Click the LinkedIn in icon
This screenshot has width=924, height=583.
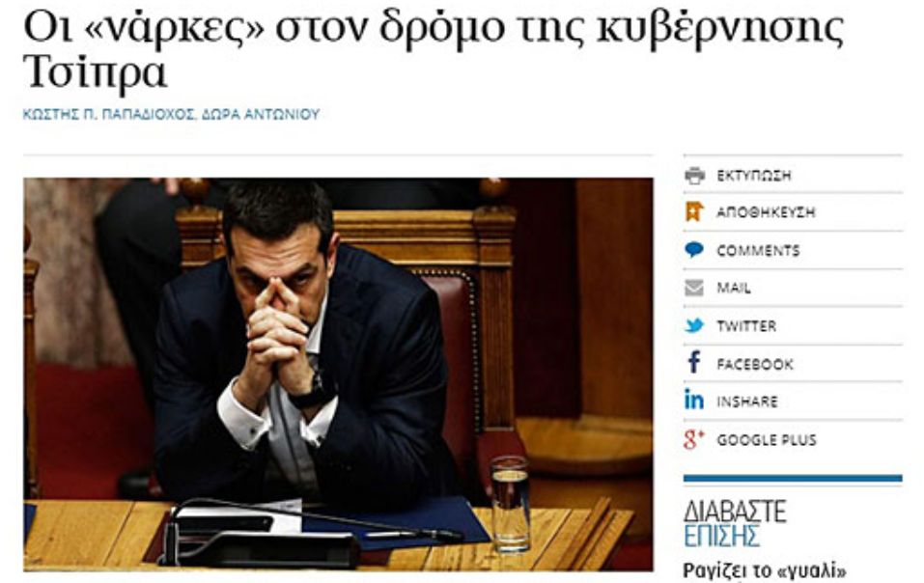(694, 401)
